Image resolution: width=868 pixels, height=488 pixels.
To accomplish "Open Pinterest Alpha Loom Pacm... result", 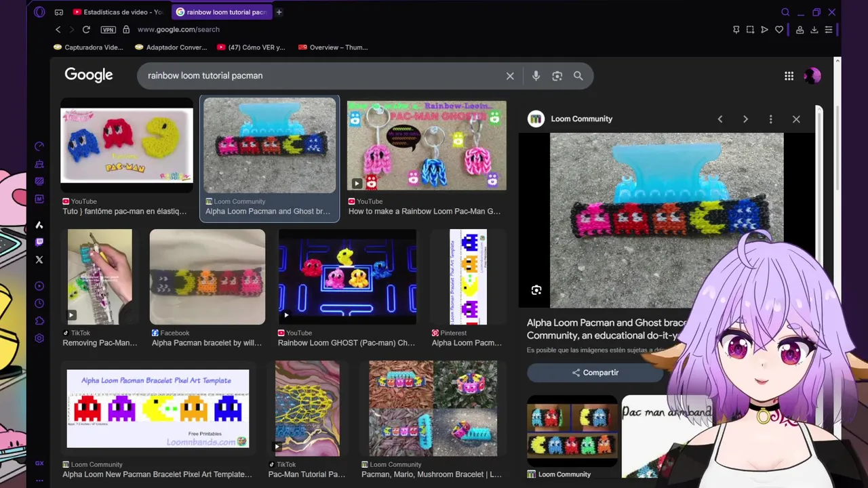I will (x=468, y=277).
